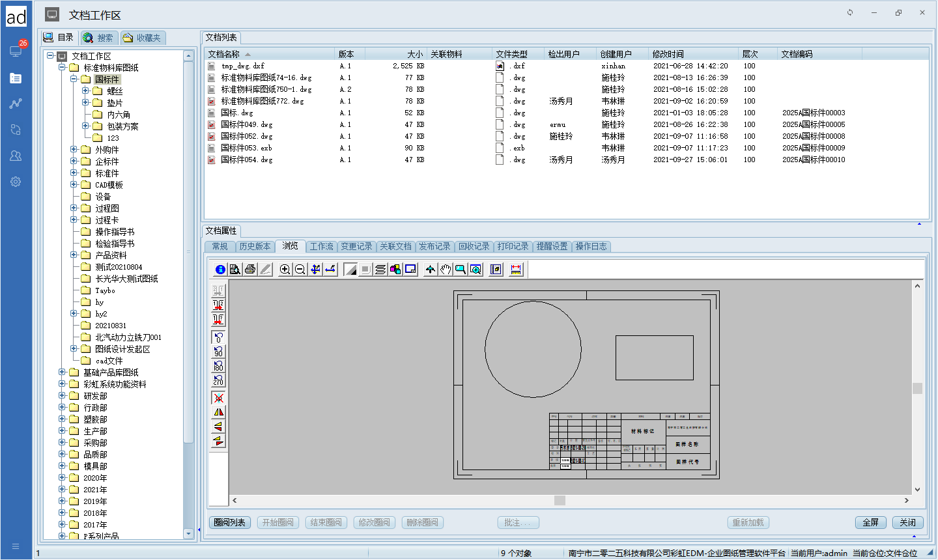The width and height of the screenshot is (938, 560).
Task: Open the 历史版本 tab
Action: tap(255, 246)
